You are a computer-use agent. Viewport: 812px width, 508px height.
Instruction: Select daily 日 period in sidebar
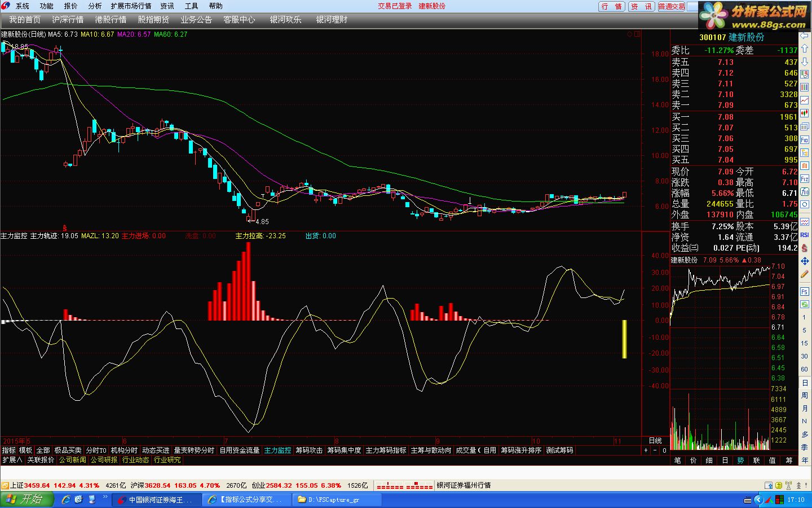click(805, 383)
